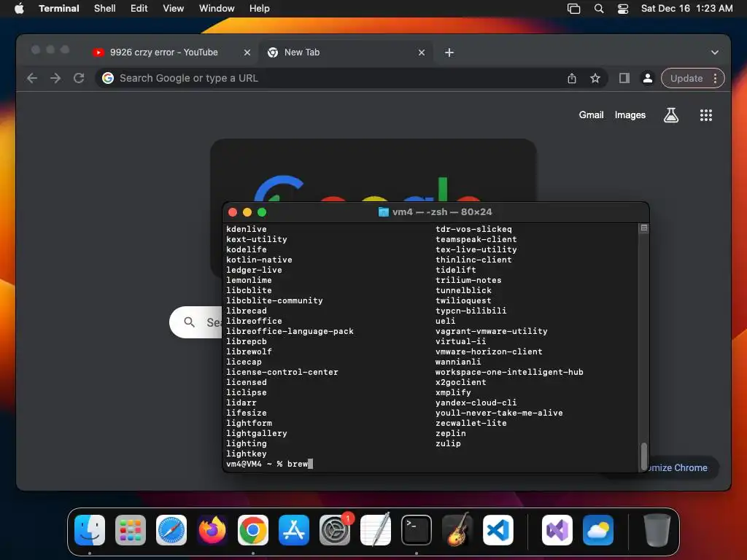Open Search Labs flask icon

671,114
